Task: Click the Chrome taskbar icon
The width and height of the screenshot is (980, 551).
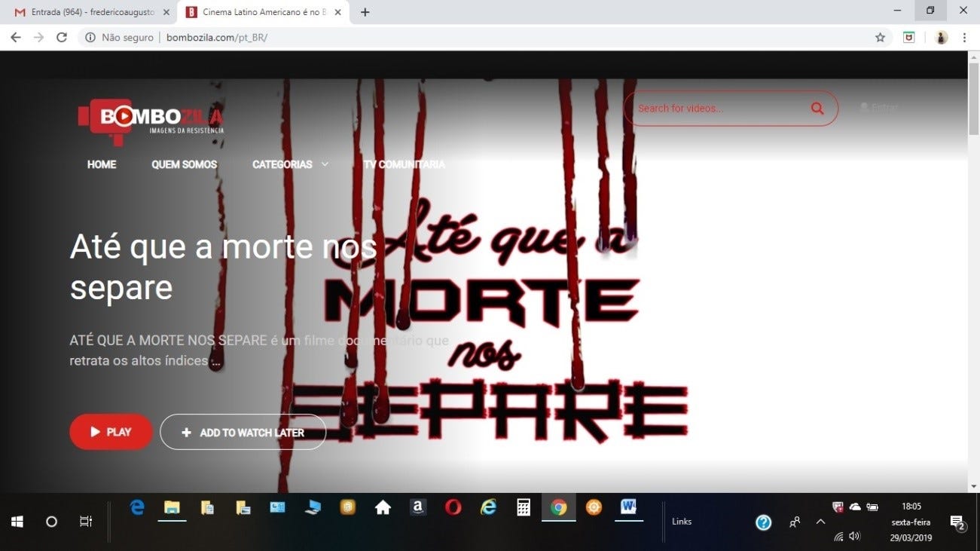Action: (558, 508)
